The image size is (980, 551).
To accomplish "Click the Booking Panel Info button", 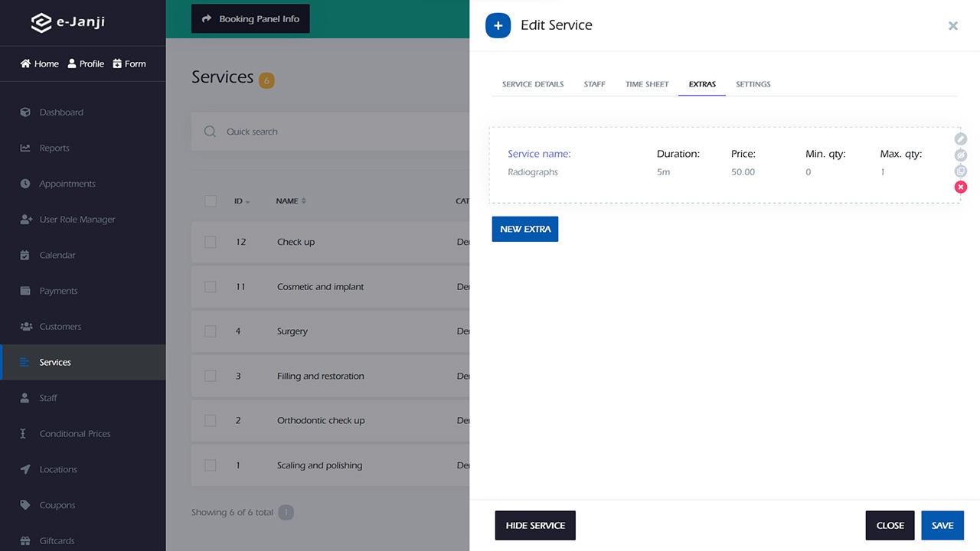I will coord(250,19).
